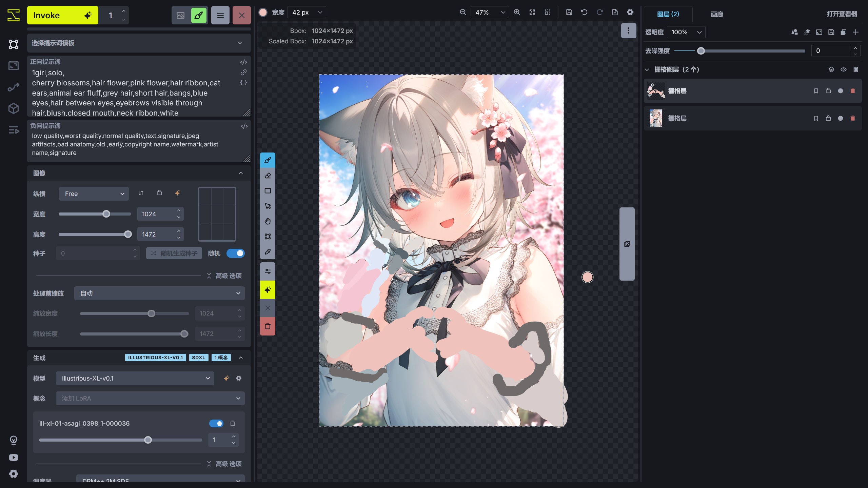Image resolution: width=868 pixels, height=488 pixels.
Task: Delete the top 栅格层 layer via red trash icon
Action: [x=852, y=90]
